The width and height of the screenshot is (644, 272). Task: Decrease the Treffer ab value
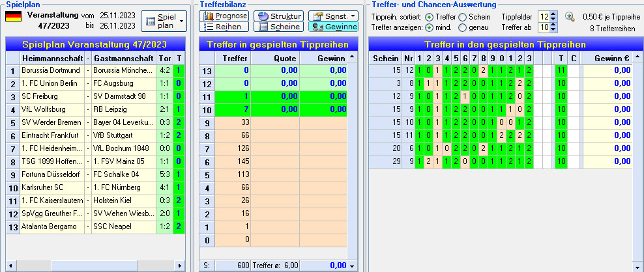(x=553, y=30)
